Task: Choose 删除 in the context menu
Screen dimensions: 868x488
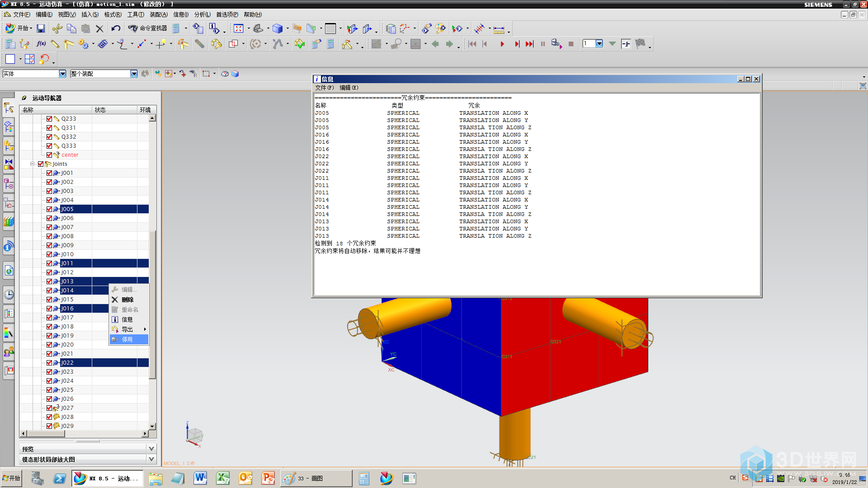Action: (129, 300)
